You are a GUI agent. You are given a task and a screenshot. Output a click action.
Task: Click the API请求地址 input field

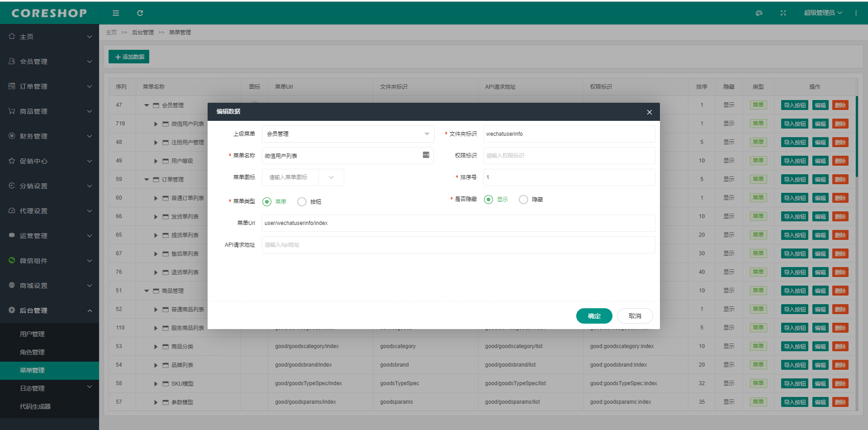click(x=458, y=245)
